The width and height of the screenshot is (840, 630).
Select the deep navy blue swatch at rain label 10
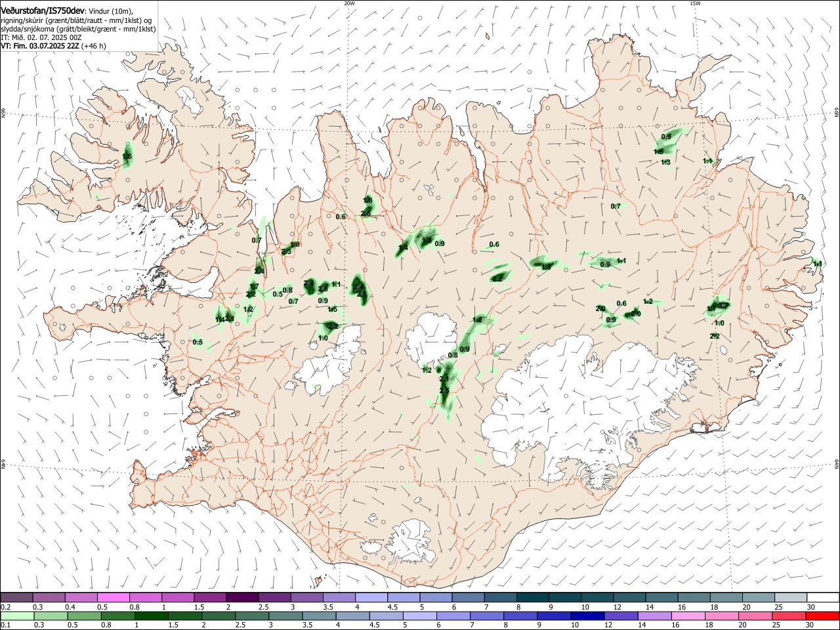coord(587,616)
